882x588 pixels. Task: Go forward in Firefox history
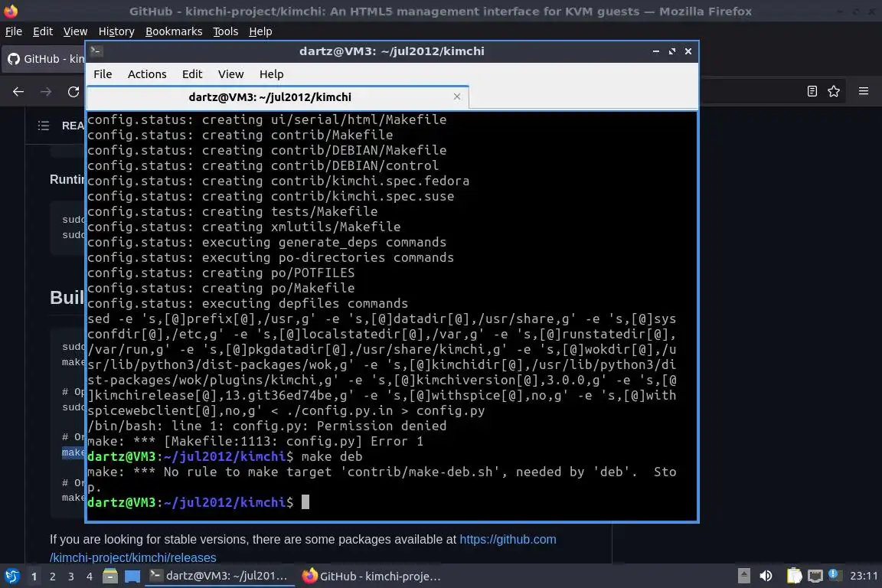46,91
